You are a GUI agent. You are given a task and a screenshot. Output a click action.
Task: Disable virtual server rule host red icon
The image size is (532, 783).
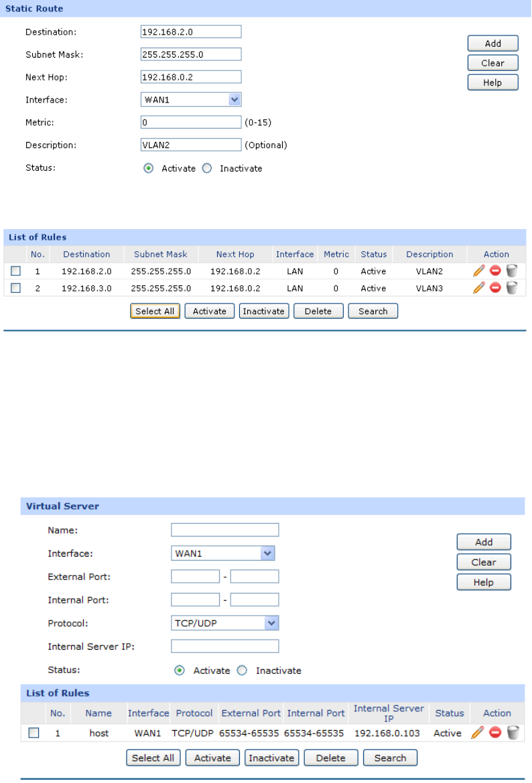(x=495, y=733)
